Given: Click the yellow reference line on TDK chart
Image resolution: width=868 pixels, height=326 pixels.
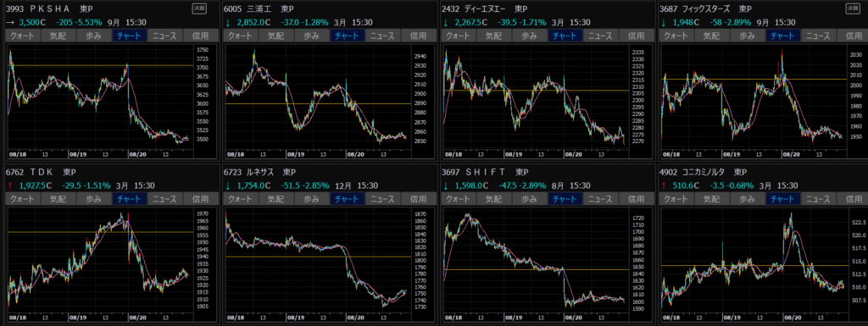Looking at the screenshot, I should pyautogui.click(x=100, y=232).
